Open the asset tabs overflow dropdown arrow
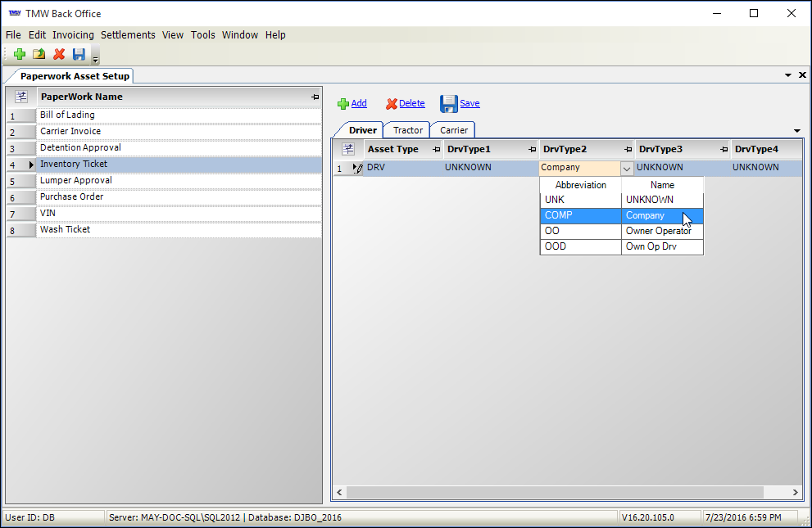This screenshot has width=812, height=528. coord(797,131)
